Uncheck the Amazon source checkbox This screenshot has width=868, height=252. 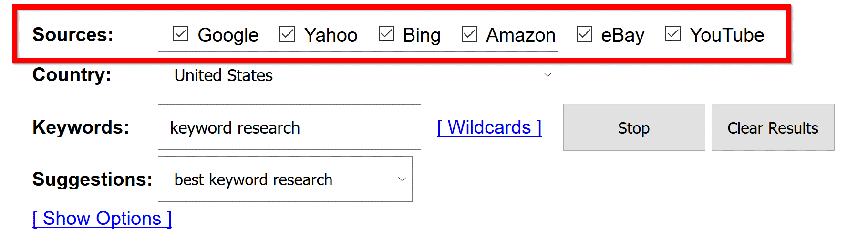tap(469, 34)
